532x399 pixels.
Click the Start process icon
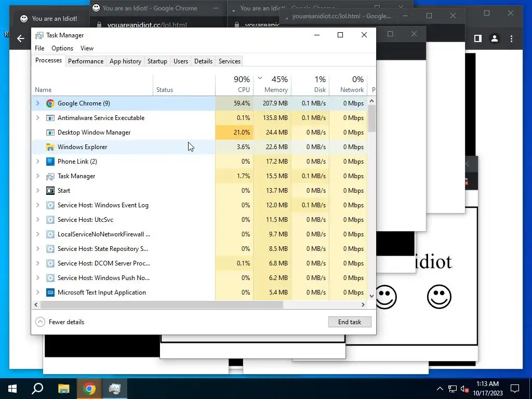(x=50, y=191)
